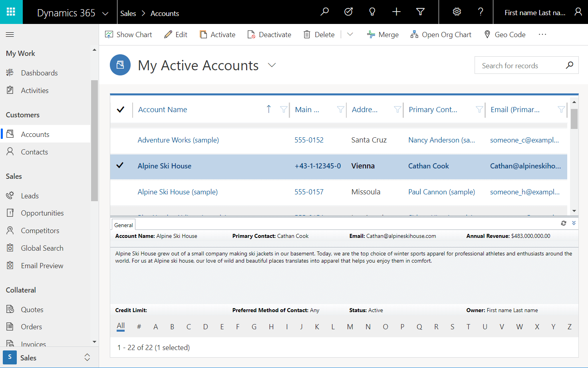This screenshot has width=588, height=368.
Task: Open the Nancy Anderson (sample) contact link
Action: [442, 140]
